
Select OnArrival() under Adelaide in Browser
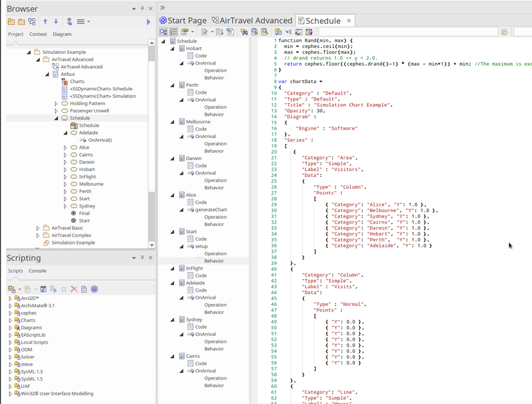pos(100,140)
